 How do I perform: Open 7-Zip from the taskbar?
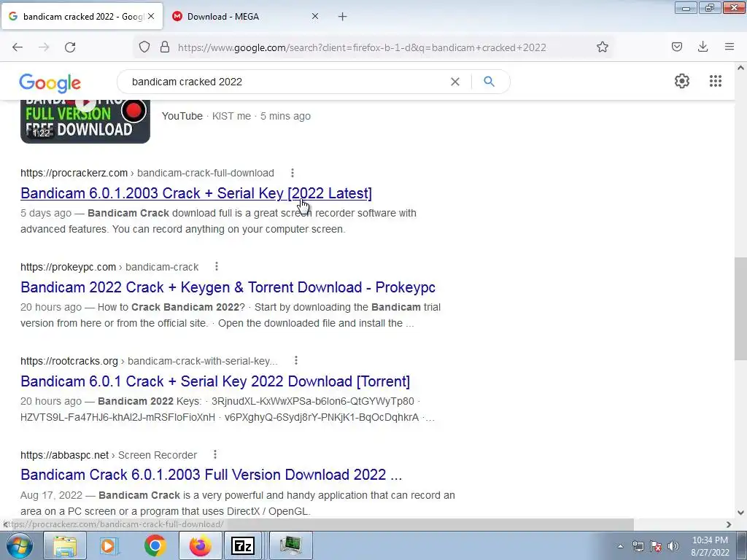click(243, 545)
